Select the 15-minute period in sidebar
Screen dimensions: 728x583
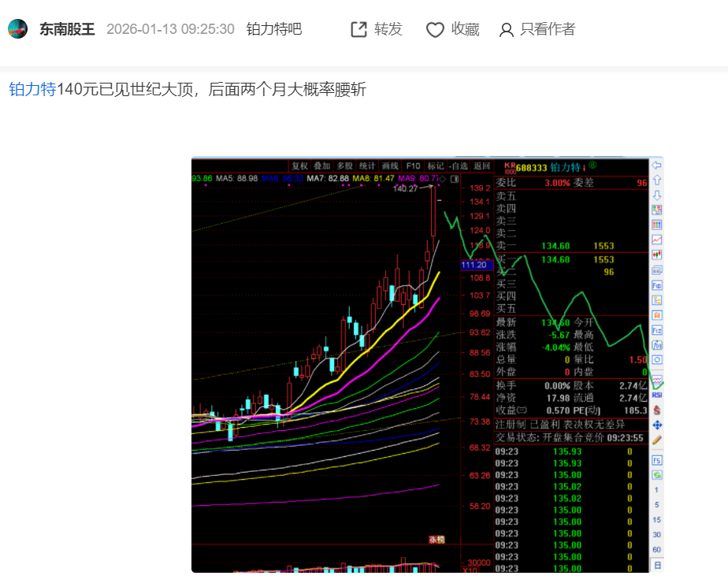click(656, 520)
